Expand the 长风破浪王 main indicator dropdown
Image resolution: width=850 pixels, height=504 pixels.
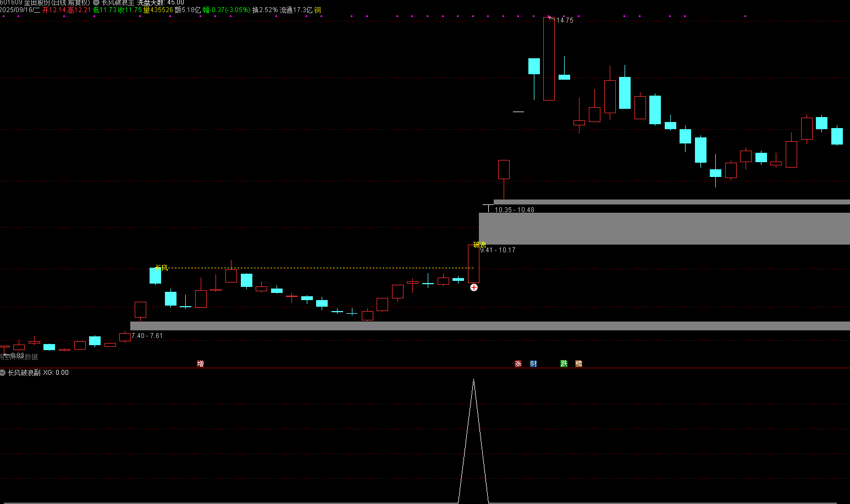click(x=96, y=3)
